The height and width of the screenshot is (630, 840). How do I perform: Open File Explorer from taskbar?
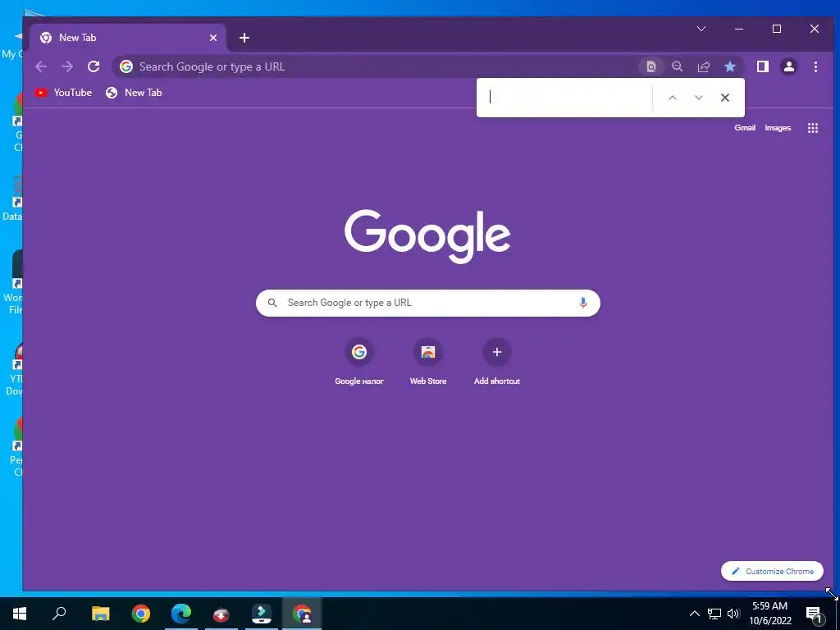coord(100,614)
